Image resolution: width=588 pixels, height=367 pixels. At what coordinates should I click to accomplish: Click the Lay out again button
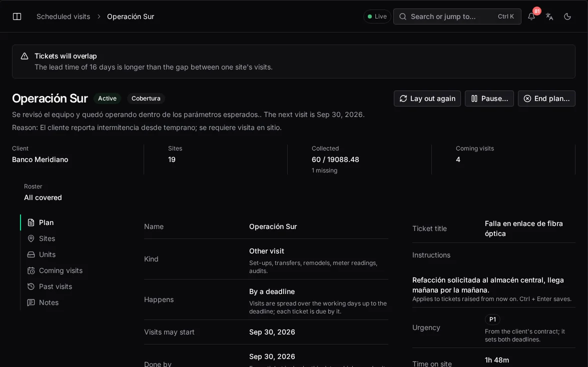(x=427, y=98)
